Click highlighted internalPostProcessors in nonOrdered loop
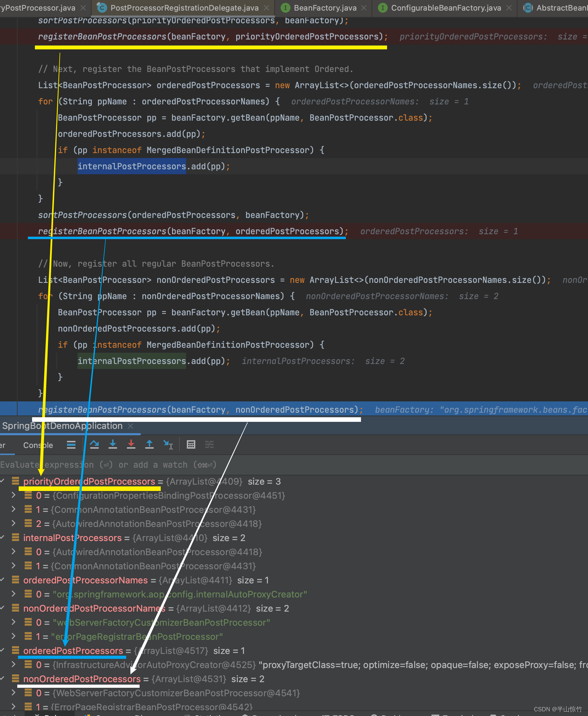588x716 pixels. (132, 361)
